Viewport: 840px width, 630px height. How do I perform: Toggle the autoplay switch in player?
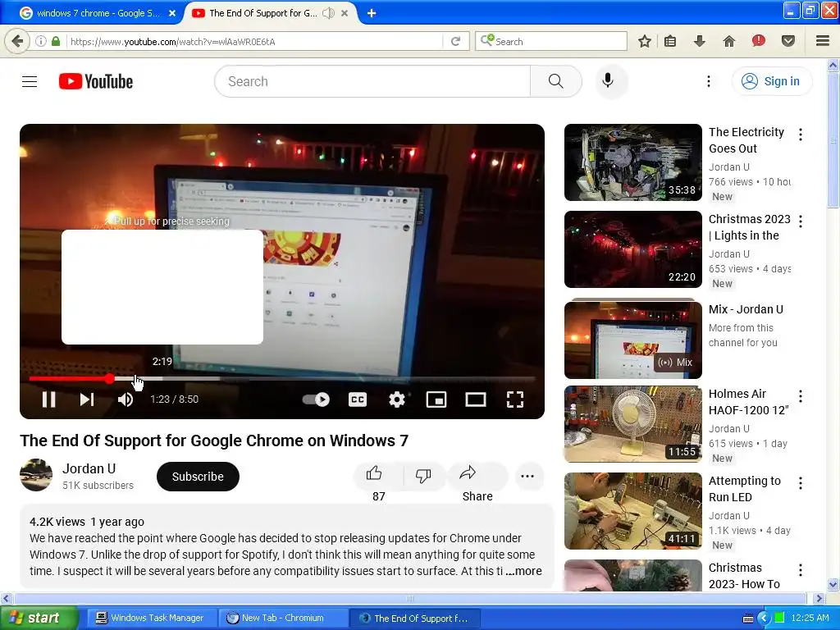tap(316, 399)
